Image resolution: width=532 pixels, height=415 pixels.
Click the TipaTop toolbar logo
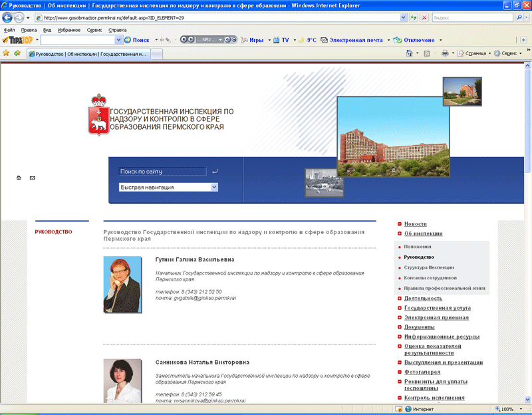[18, 40]
